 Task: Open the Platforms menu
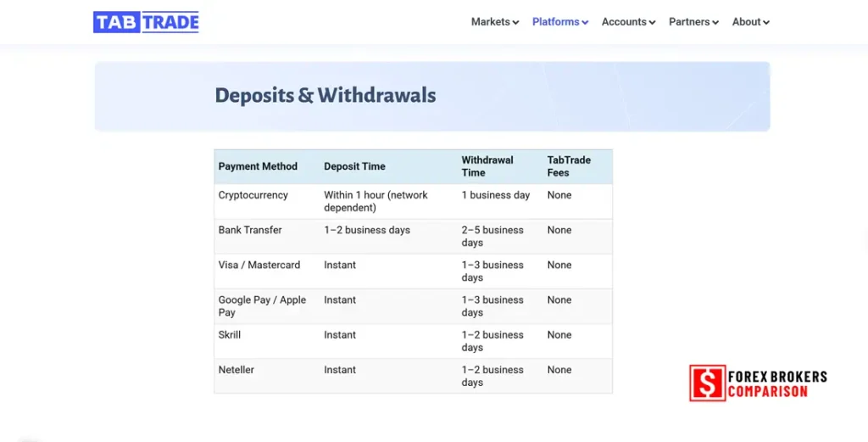click(x=560, y=22)
